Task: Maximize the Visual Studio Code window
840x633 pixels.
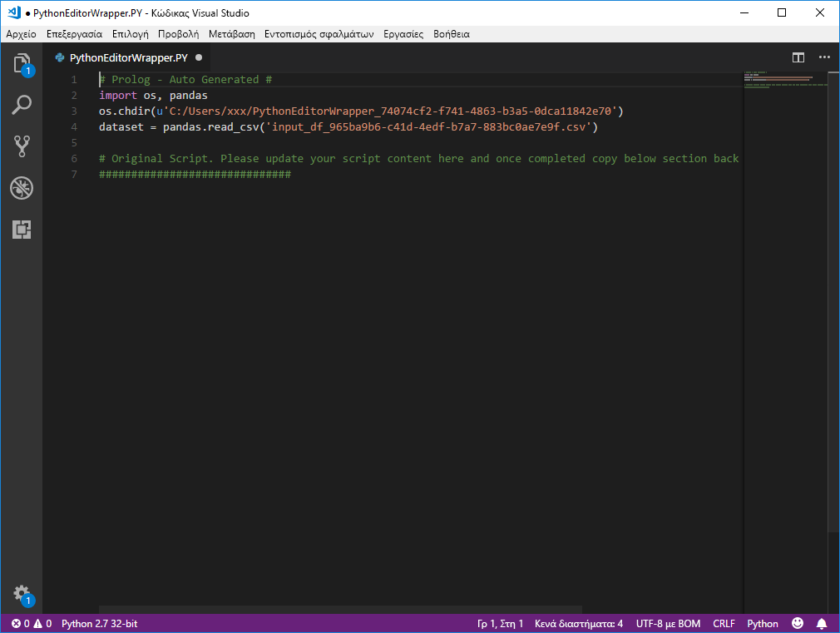Action: tap(782, 12)
